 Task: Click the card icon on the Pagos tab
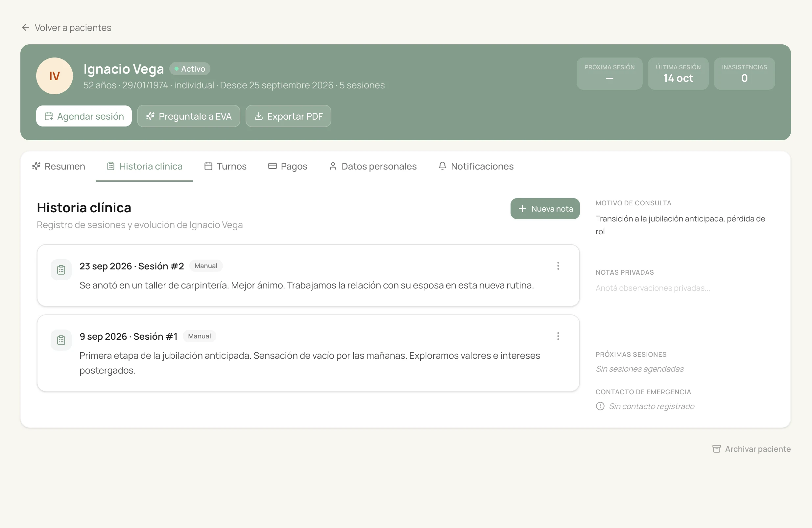click(272, 166)
